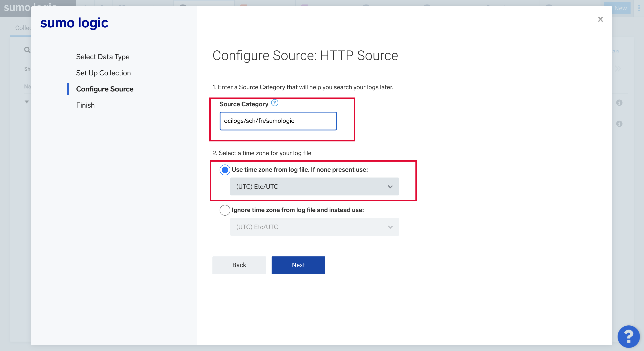Close the Configure Source dialog
Viewport: 644px width, 351px height.
point(600,19)
